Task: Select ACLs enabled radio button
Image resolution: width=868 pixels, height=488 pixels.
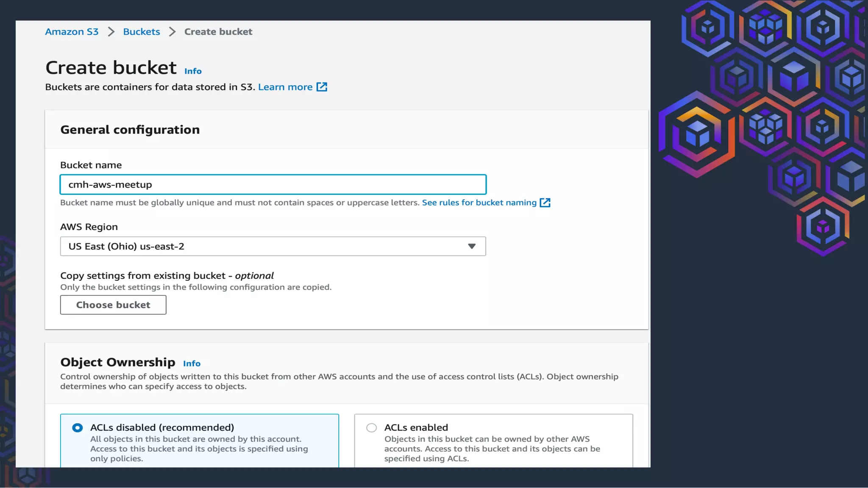Action: point(371,428)
